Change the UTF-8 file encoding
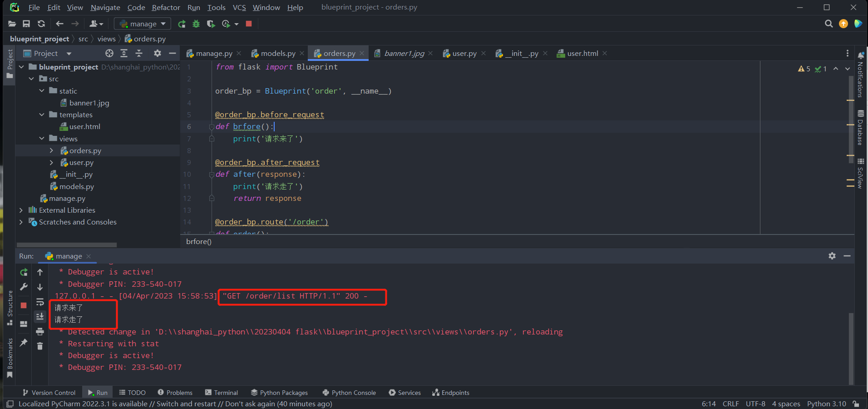 755,404
